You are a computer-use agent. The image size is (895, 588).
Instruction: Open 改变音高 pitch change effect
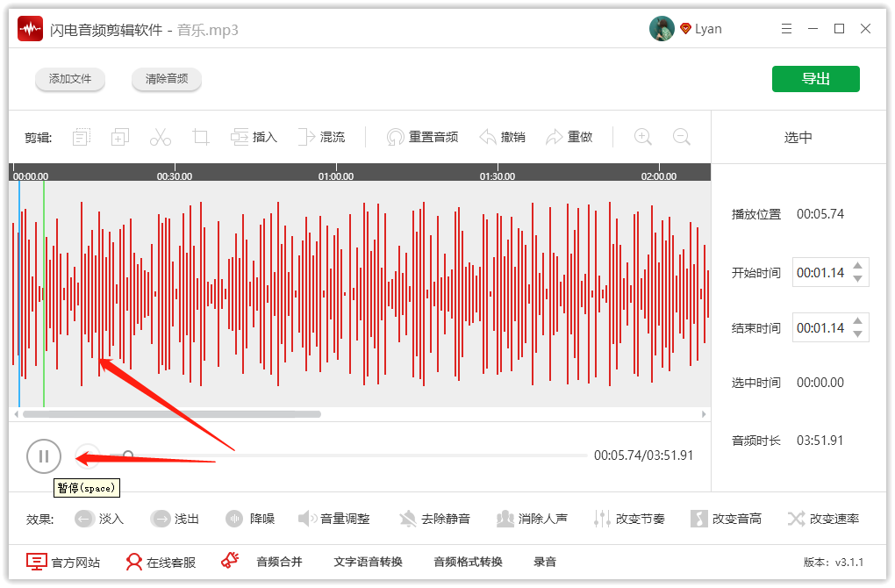click(726, 519)
